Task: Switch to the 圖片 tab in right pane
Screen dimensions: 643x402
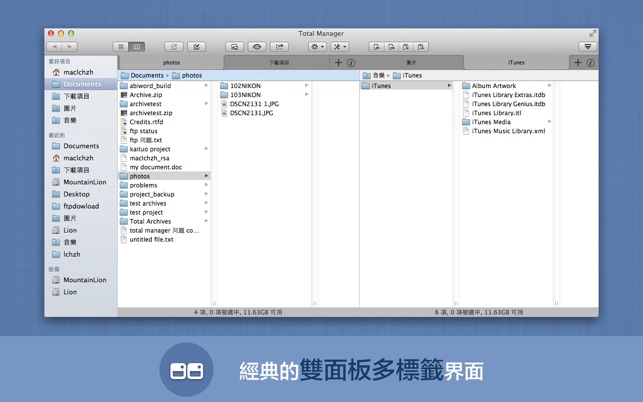Action: 411,63
